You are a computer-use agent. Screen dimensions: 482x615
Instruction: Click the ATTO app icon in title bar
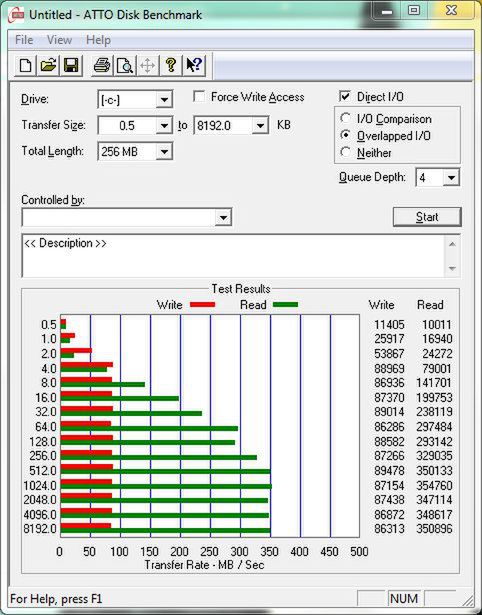[16, 15]
